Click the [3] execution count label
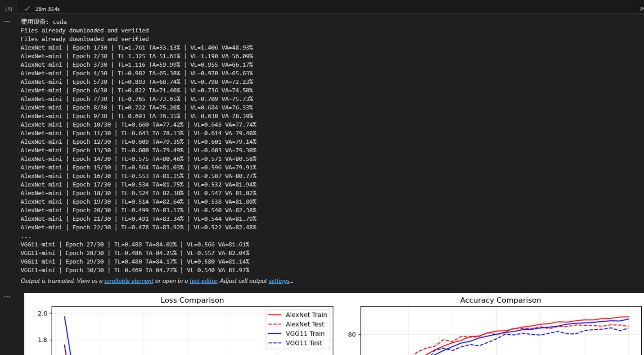This screenshot has height=355, width=644. [9, 9]
